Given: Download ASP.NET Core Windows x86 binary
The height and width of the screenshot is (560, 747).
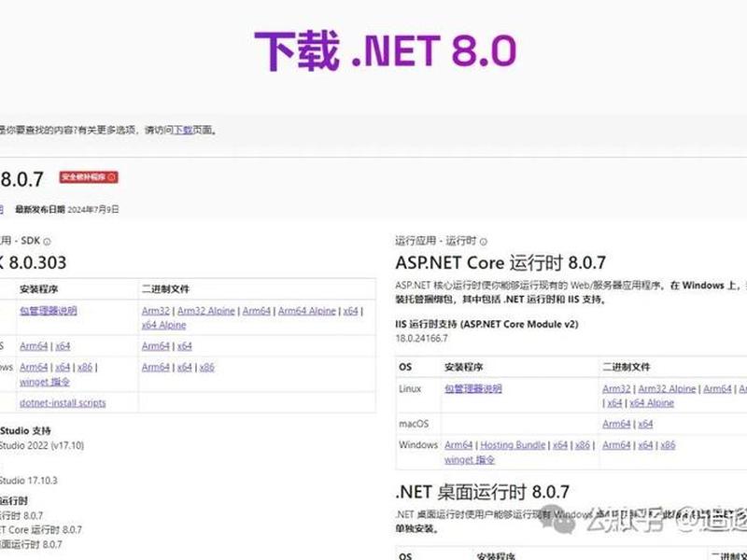Looking at the screenshot, I should (668, 445).
